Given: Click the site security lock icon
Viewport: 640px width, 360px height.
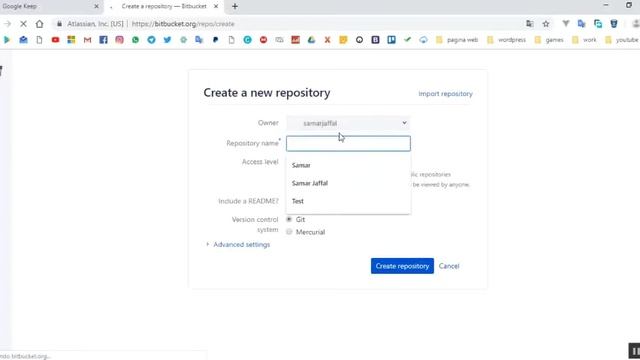Looking at the screenshot, I should [60, 24].
